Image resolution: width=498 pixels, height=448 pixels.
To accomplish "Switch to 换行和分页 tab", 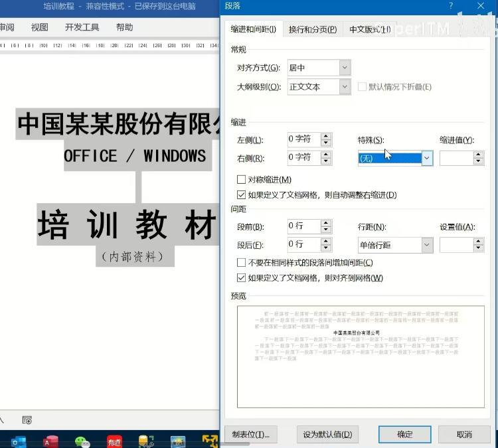I will (x=313, y=29).
